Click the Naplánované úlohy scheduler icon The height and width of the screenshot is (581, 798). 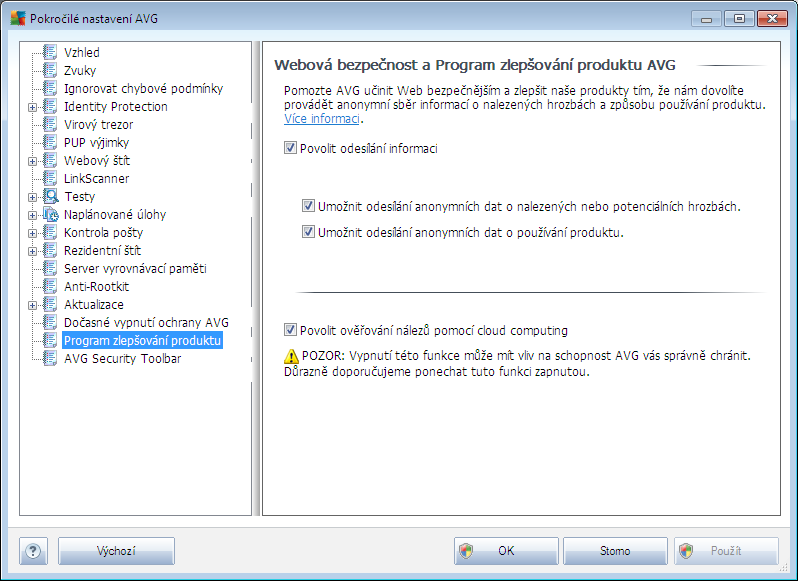click(x=50, y=215)
